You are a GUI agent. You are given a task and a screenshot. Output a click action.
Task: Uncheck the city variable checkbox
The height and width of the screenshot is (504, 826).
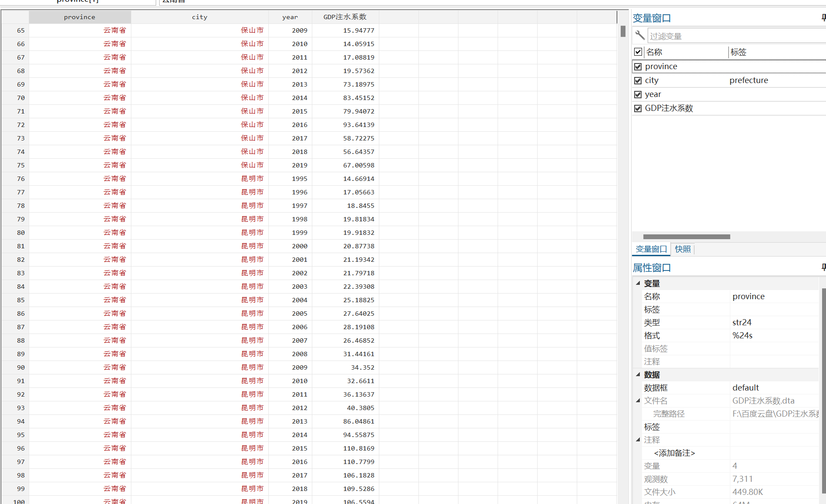coord(638,80)
